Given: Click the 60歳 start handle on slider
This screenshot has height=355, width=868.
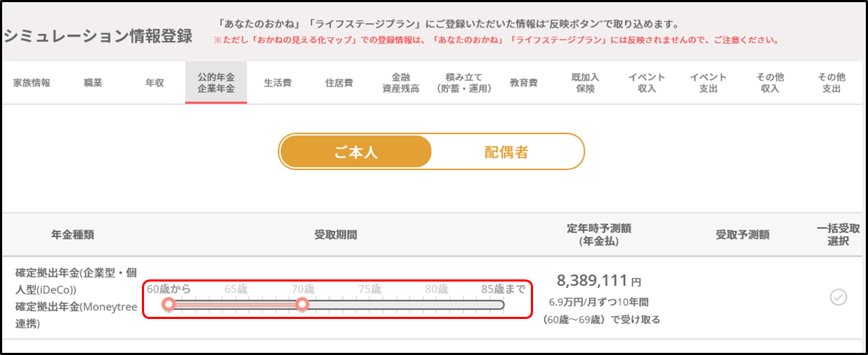Looking at the screenshot, I should tap(169, 305).
